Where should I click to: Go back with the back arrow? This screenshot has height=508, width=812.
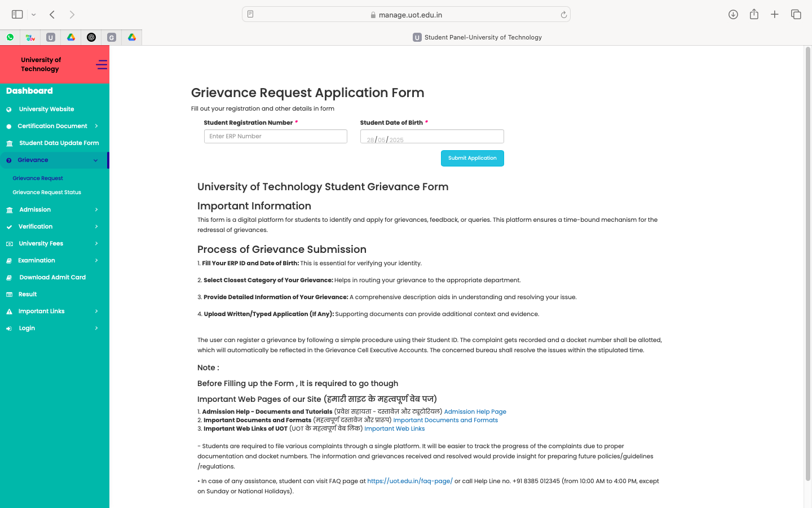pos(52,15)
